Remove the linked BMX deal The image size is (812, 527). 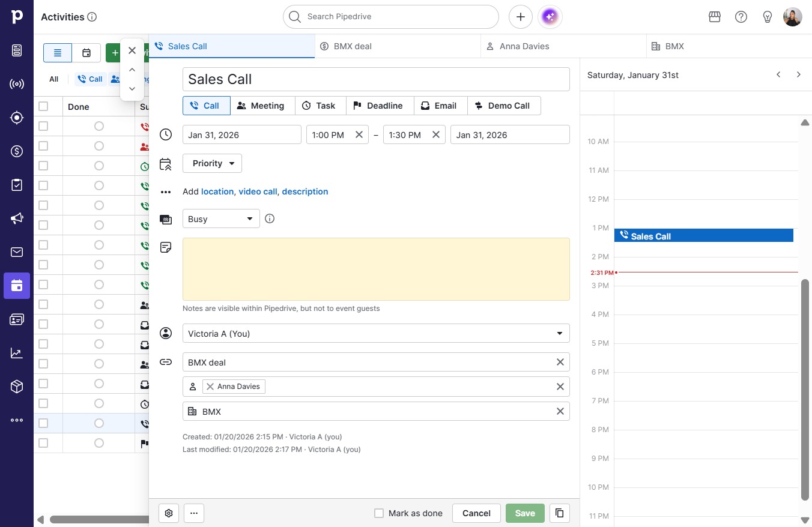560,362
